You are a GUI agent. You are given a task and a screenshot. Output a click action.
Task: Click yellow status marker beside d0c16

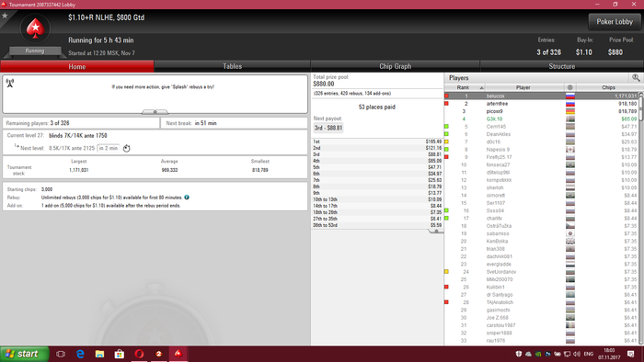446,141
